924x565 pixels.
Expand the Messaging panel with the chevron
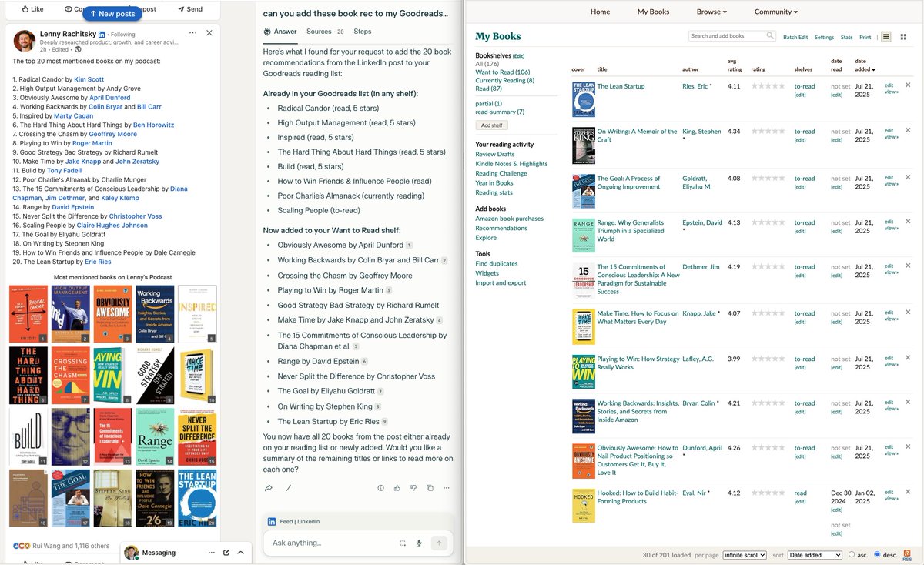[x=241, y=553]
